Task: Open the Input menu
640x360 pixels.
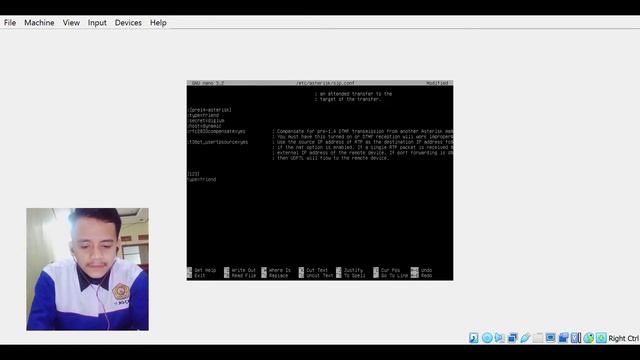Action: [x=97, y=23]
